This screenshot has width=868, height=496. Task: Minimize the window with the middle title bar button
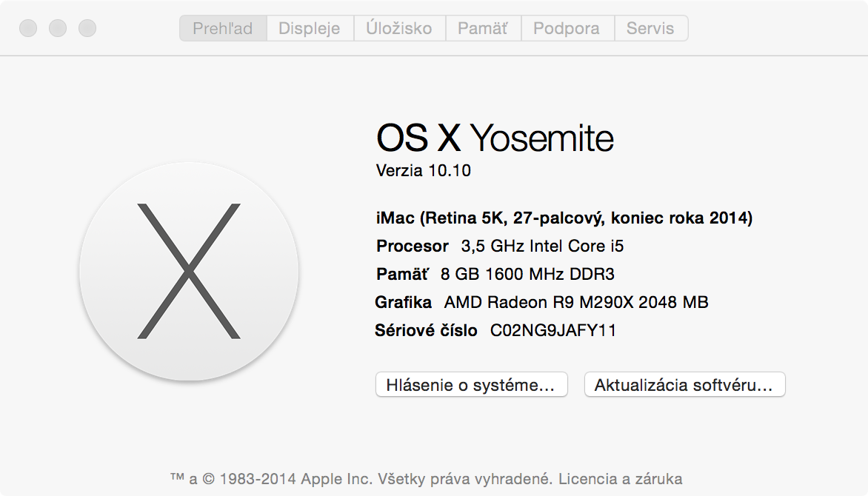(x=58, y=29)
